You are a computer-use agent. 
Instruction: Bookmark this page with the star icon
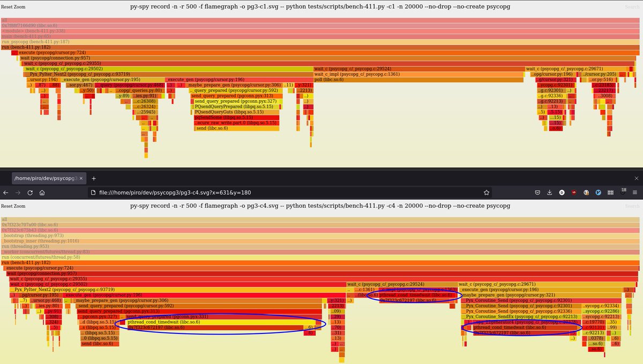pos(486,192)
